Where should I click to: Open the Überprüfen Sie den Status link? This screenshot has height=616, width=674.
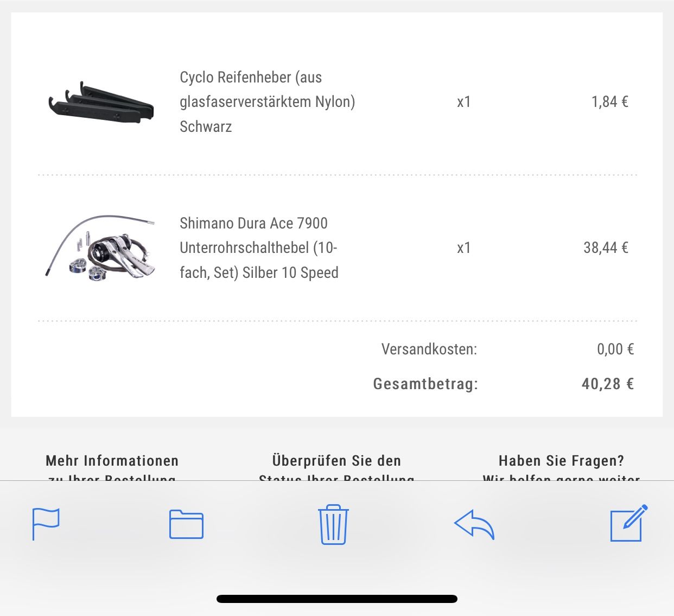click(336, 461)
